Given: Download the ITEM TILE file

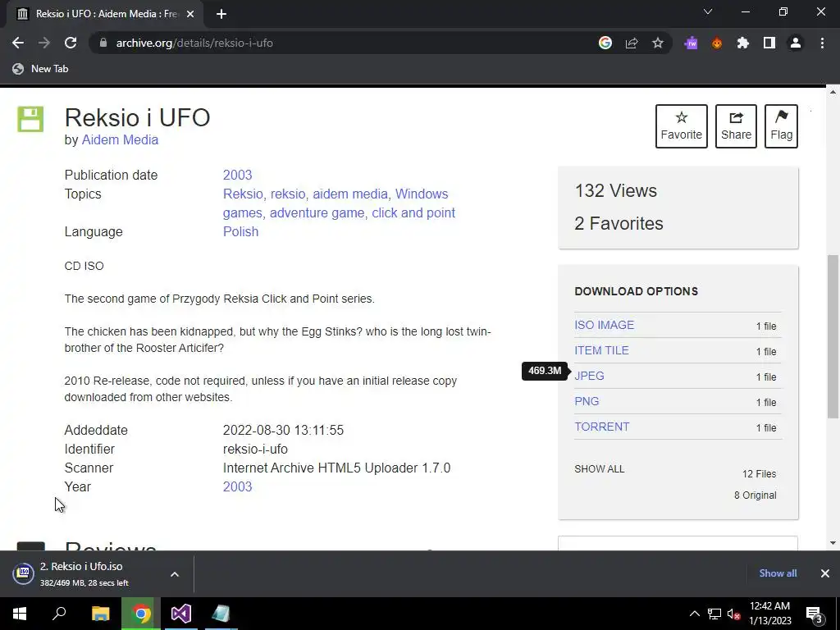Looking at the screenshot, I should pos(601,350).
